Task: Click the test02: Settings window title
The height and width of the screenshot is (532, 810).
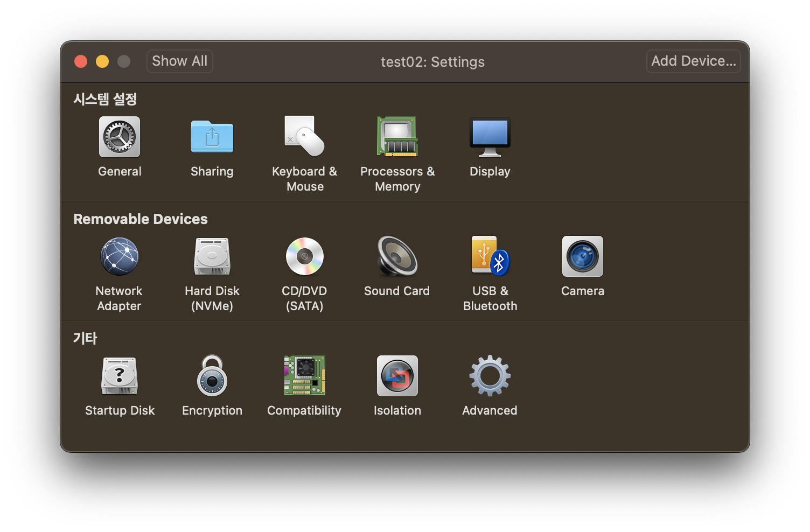Action: click(432, 62)
